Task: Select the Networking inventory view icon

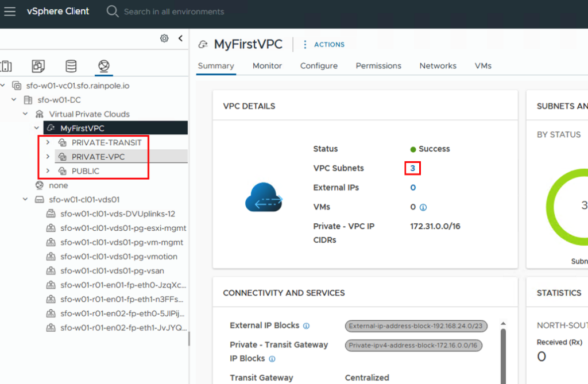Action: pyautogui.click(x=103, y=66)
